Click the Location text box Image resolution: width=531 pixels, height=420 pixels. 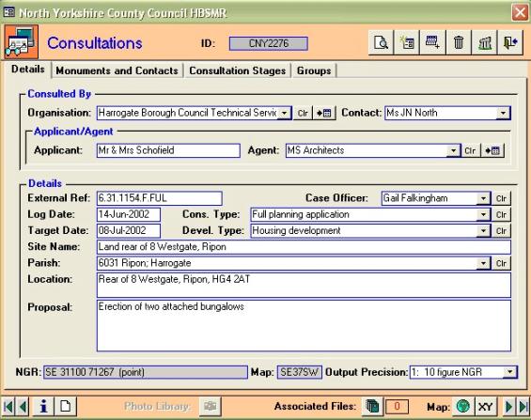tap(304, 286)
